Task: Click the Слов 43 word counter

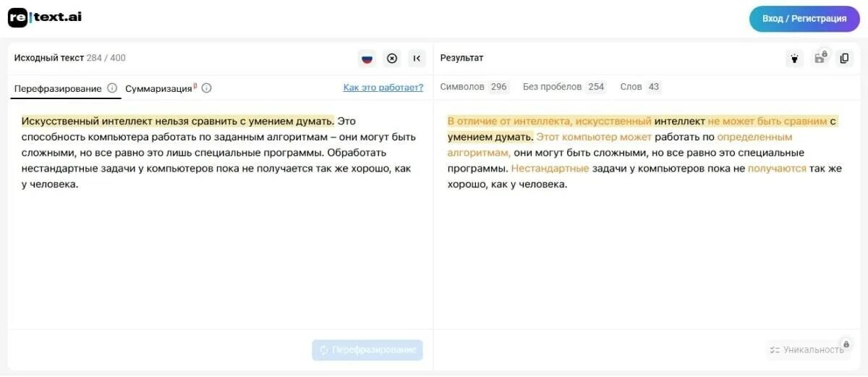Action: 640,87
